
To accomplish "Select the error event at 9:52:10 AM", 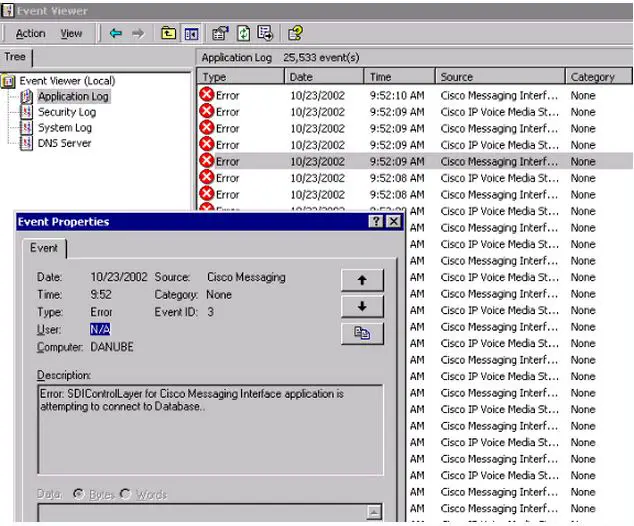I will pyautogui.click(x=415, y=95).
